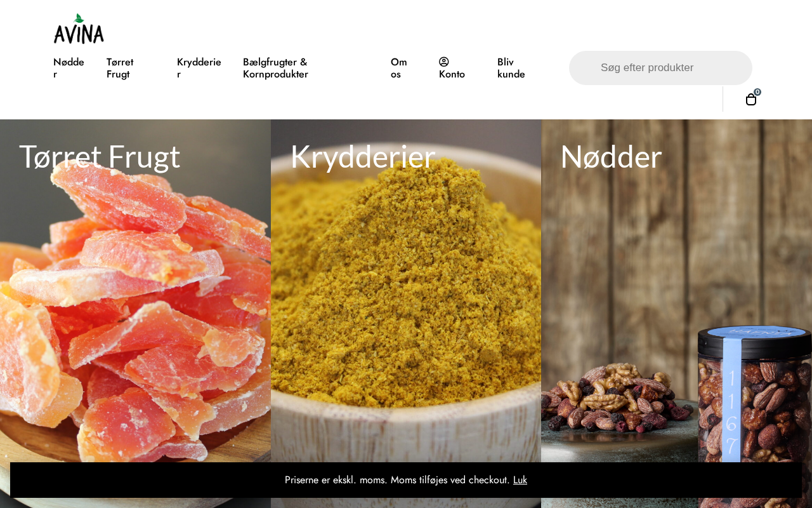Open the Krydderier category banner
This screenshot has width=812, height=508.
(406, 314)
